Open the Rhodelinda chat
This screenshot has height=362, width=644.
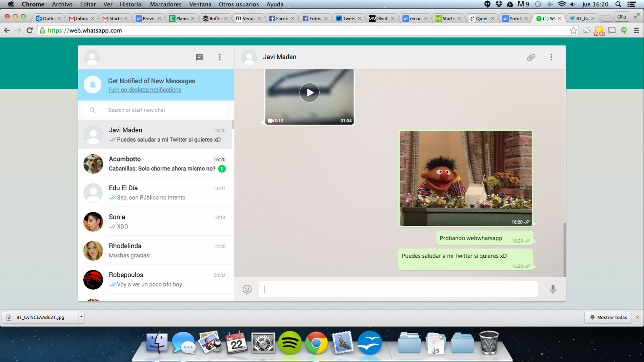[x=155, y=251]
